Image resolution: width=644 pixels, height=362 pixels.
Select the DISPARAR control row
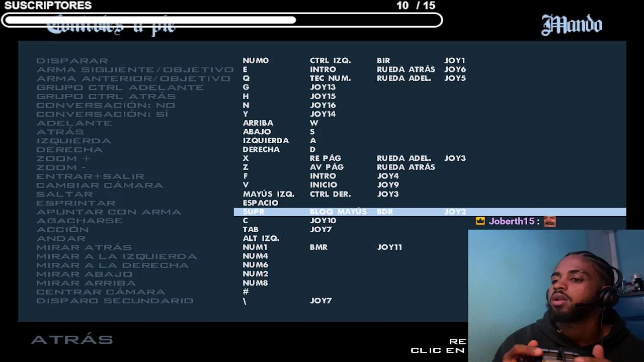pos(72,61)
